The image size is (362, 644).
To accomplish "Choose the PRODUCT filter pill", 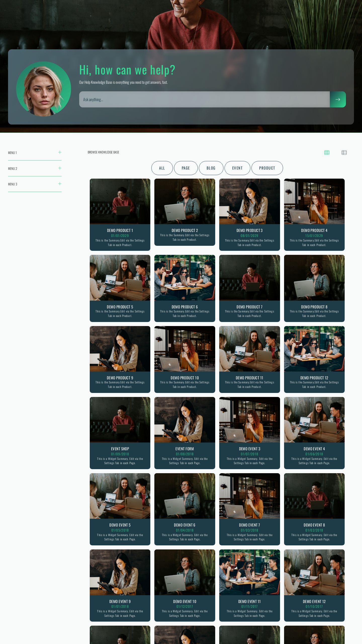I will coord(267,168).
